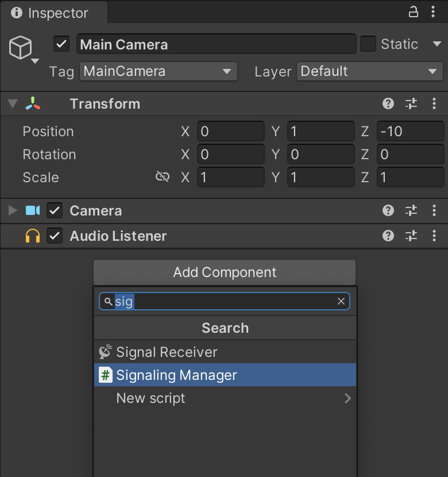Image resolution: width=448 pixels, height=477 pixels.
Task: Click the Rotation Y value field
Action: click(x=321, y=154)
